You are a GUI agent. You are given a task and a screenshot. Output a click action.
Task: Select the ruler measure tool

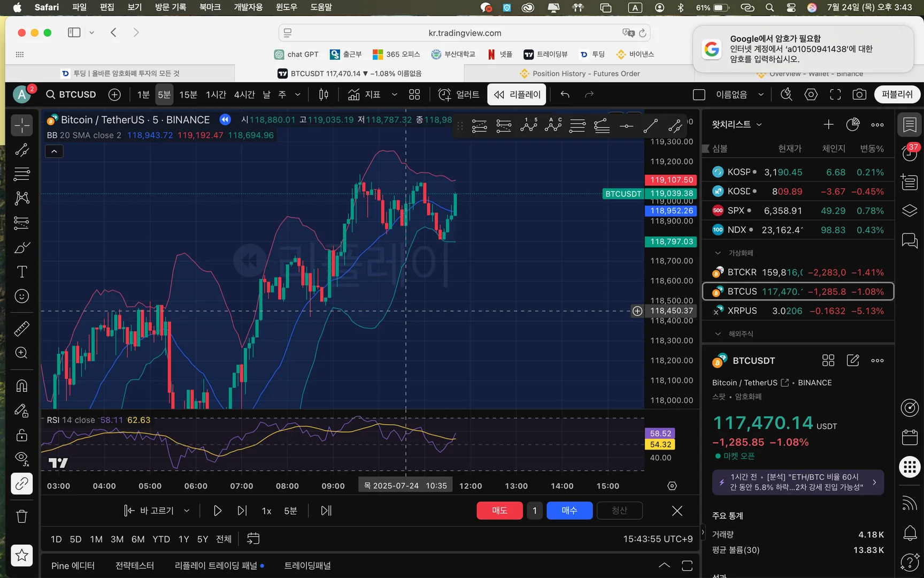(22, 328)
